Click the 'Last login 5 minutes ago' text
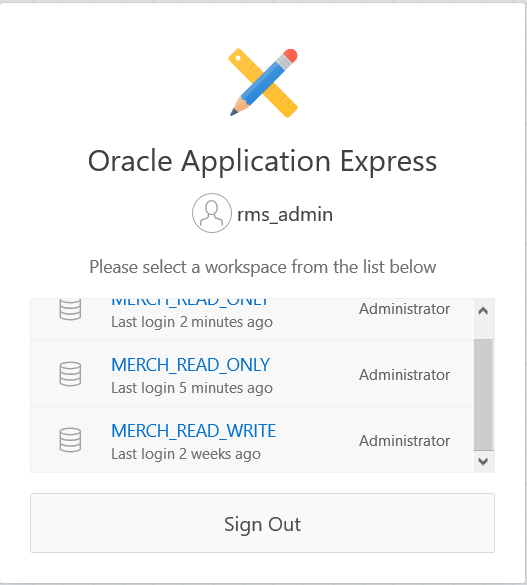 tap(192, 388)
